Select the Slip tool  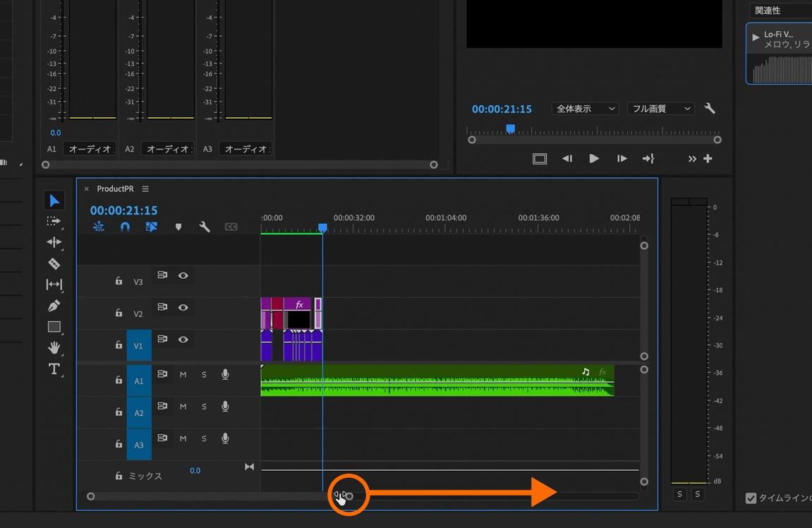pyautogui.click(x=54, y=284)
